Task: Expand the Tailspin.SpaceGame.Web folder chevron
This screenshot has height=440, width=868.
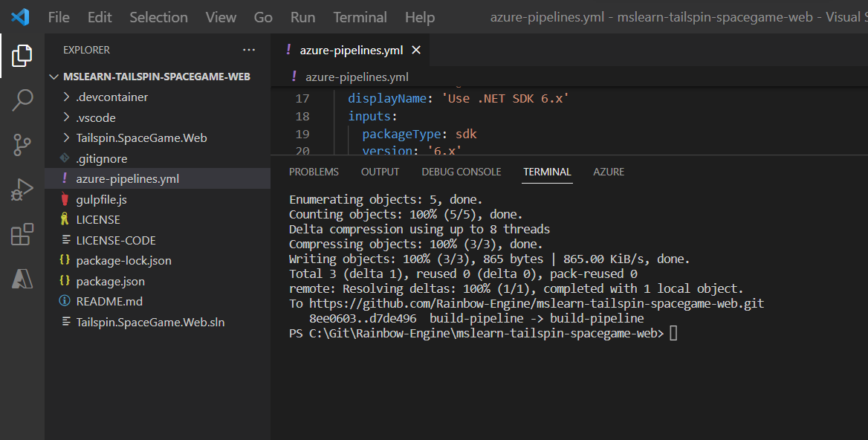Action: pos(66,137)
